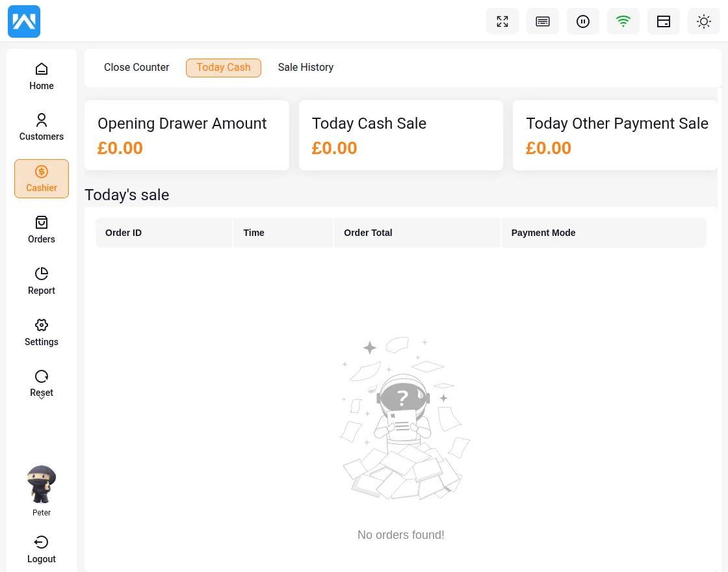728x572 pixels.
Task: Select the Today Cash tab
Action: [x=224, y=68]
